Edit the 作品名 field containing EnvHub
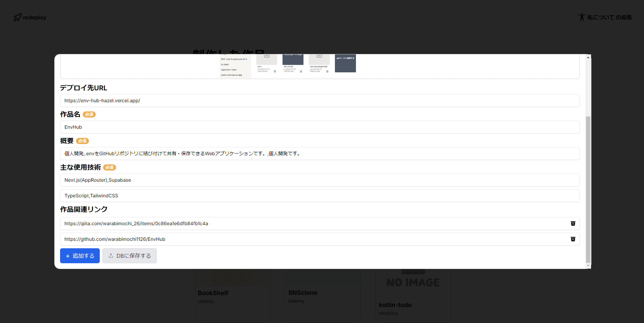 [320, 127]
